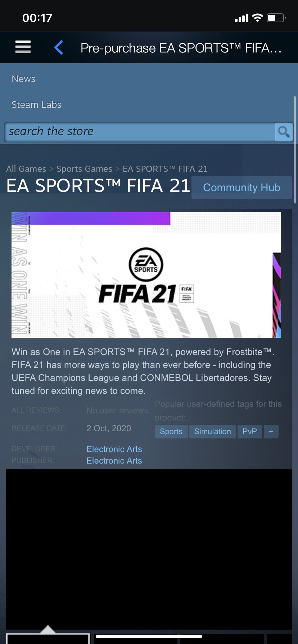Viewport: 298px width, 644px height.
Task: Select the PvP tag
Action: (x=249, y=431)
